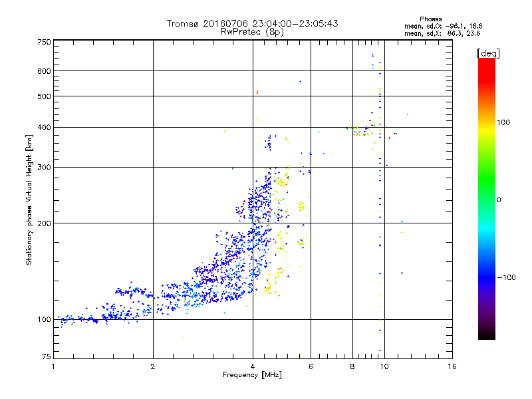
Task: Click the y-axis label '300'
Action: (x=45, y=168)
